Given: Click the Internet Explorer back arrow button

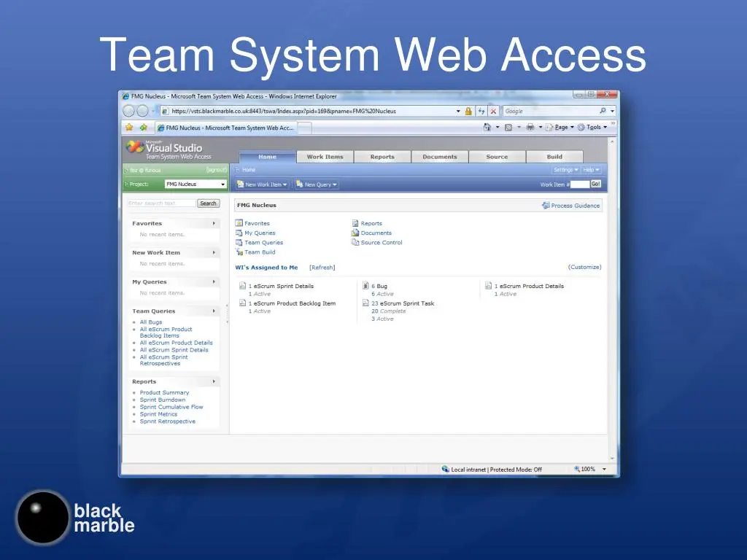Looking at the screenshot, I should tap(128, 111).
